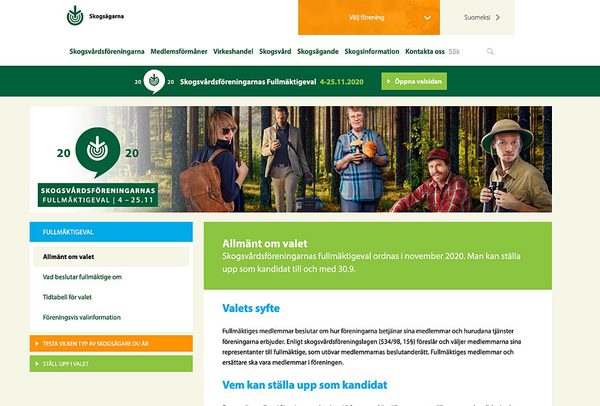The height and width of the screenshot is (406, 600).
Task: Click the 2020 election badge icon in green banner
Action: (x=154, y=81)
